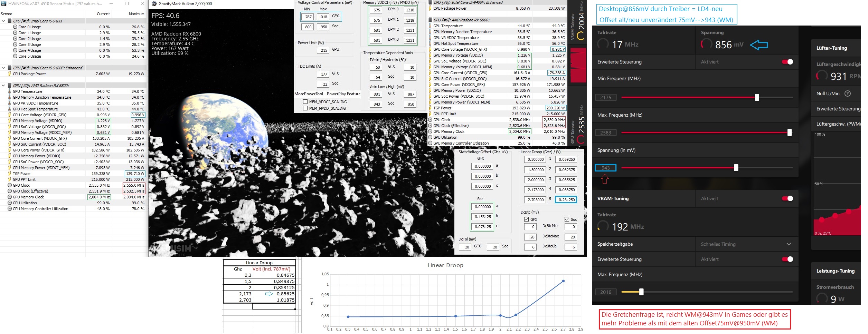Select the spreadsheet cell containing 1,01875
This screenshot has height=334, width=868.
[274, 300]
